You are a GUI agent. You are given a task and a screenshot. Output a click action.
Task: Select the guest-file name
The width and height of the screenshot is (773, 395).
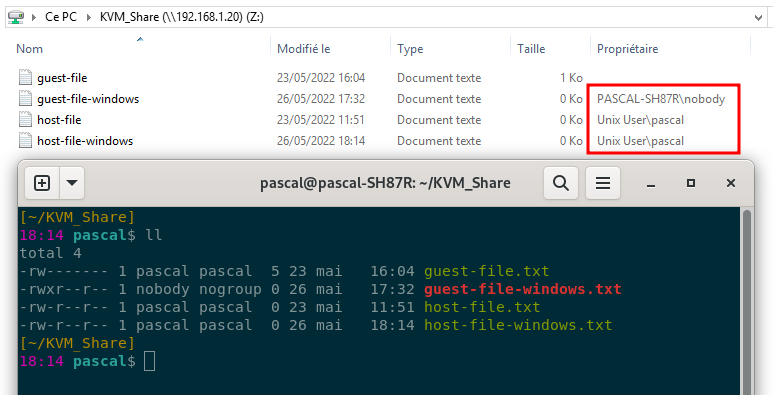(62, 78)
